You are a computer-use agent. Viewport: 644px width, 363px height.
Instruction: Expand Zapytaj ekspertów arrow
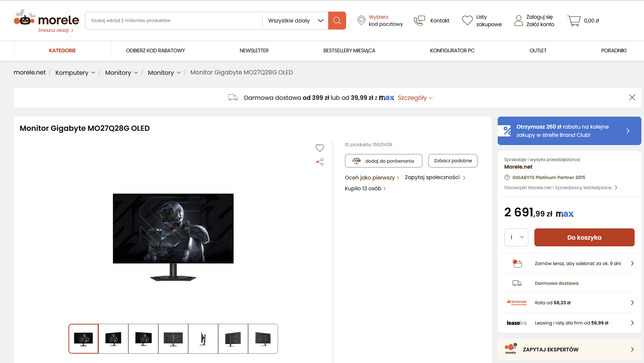632,350
